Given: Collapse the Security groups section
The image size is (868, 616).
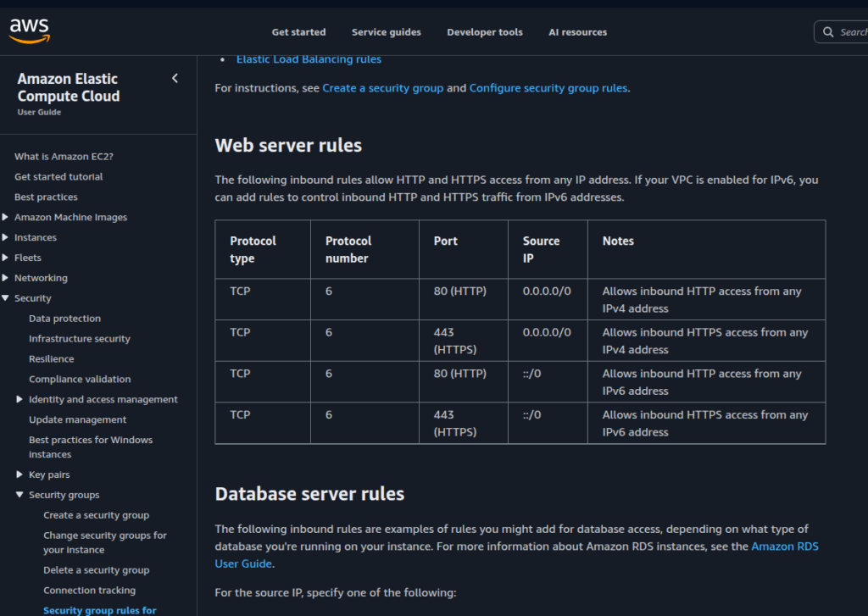Looking at the screenshot, I should pos(19,495).
